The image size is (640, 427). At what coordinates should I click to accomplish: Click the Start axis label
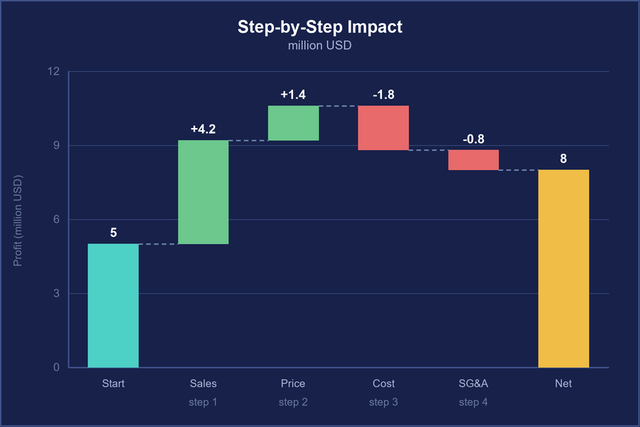pos(113,383)
